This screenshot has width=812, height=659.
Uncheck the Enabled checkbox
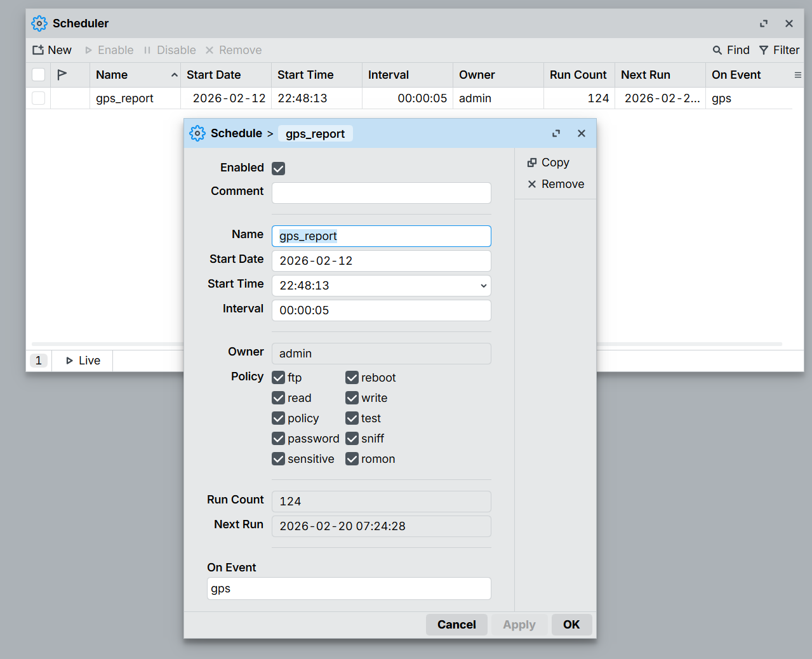tap(278, 168)
